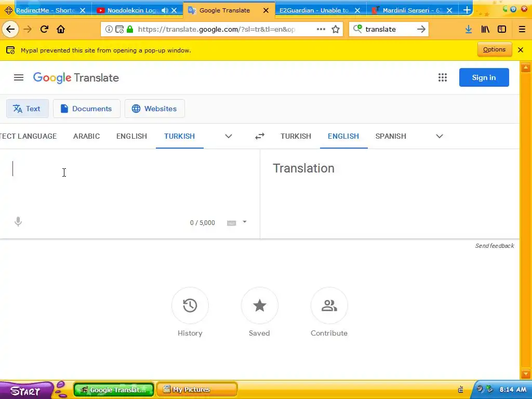Mute the Noedolekcin tab audio

[165, 10]
